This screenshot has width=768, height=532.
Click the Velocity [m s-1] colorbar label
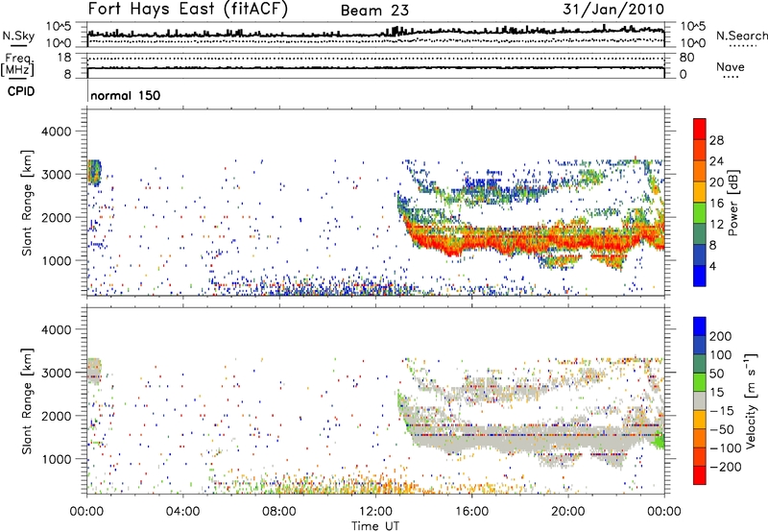(x=750, y=400)
